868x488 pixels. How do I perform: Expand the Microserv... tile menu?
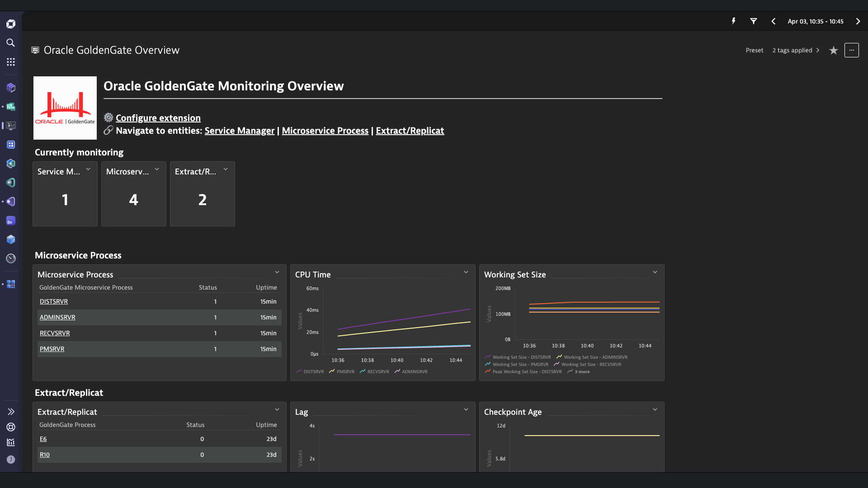pos(157,169)
